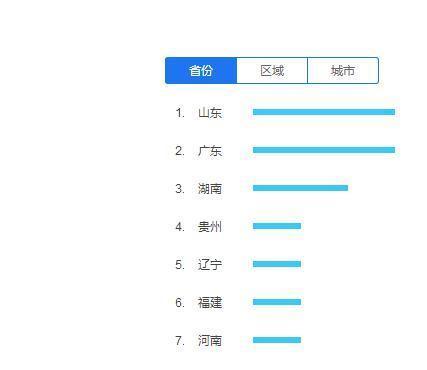
Task: Click the 福建 province label
Action: point(210,303)
